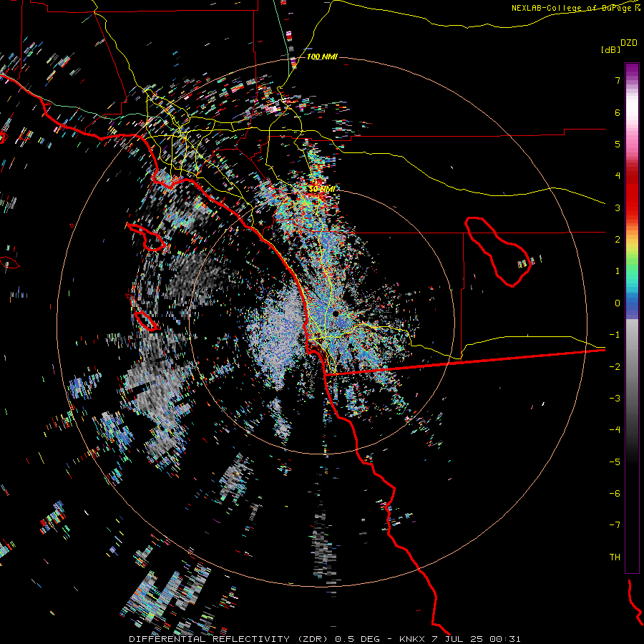This screenshot has height=644, width=644.
Task: Click the 0 value on the color scale
Action: (618, 303)
